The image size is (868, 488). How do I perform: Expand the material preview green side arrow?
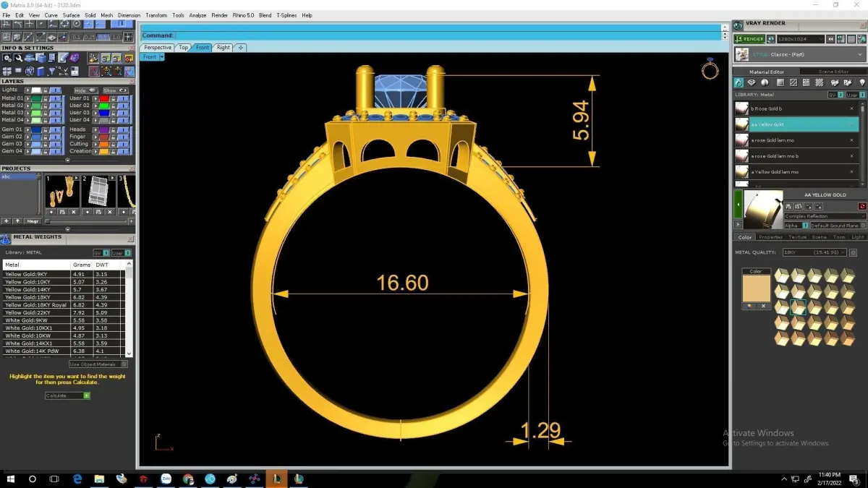(x=739, y=205)
